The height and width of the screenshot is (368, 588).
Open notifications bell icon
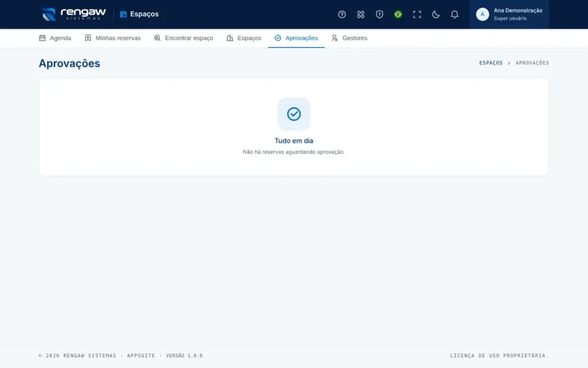pyautogui.click(x=454, y=14)
